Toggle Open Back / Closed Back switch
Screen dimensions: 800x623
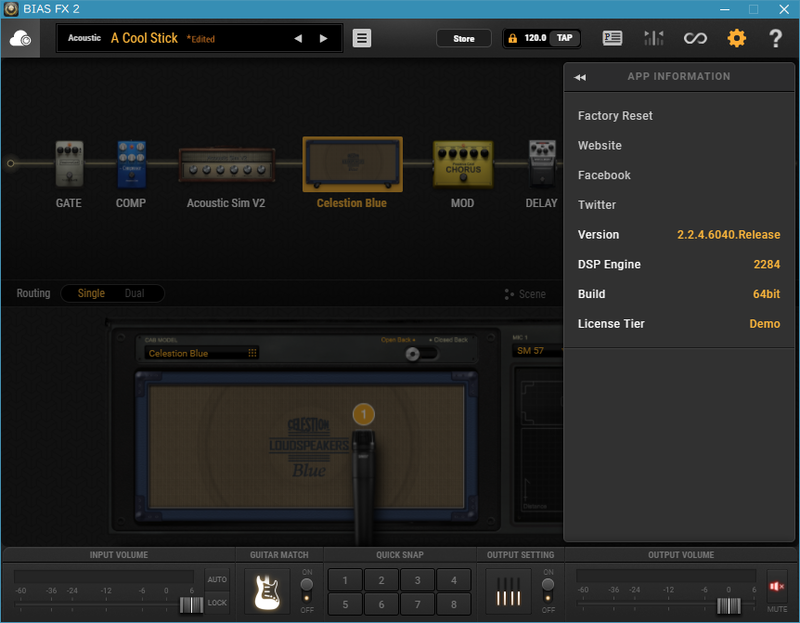point(421,354)
